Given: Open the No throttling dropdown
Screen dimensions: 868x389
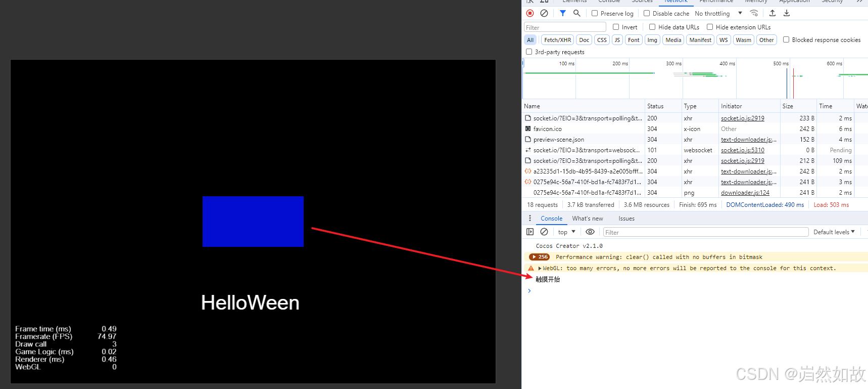Looking at the screenshot, I should pyautogui.click(x=718, y=14).
